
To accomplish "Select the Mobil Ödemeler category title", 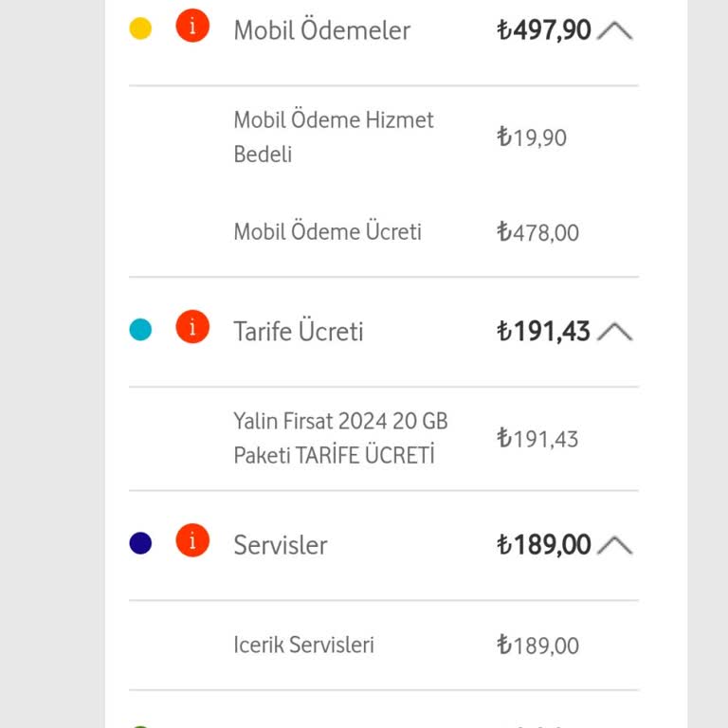I will pyautogui.click(x=322, y=30).
